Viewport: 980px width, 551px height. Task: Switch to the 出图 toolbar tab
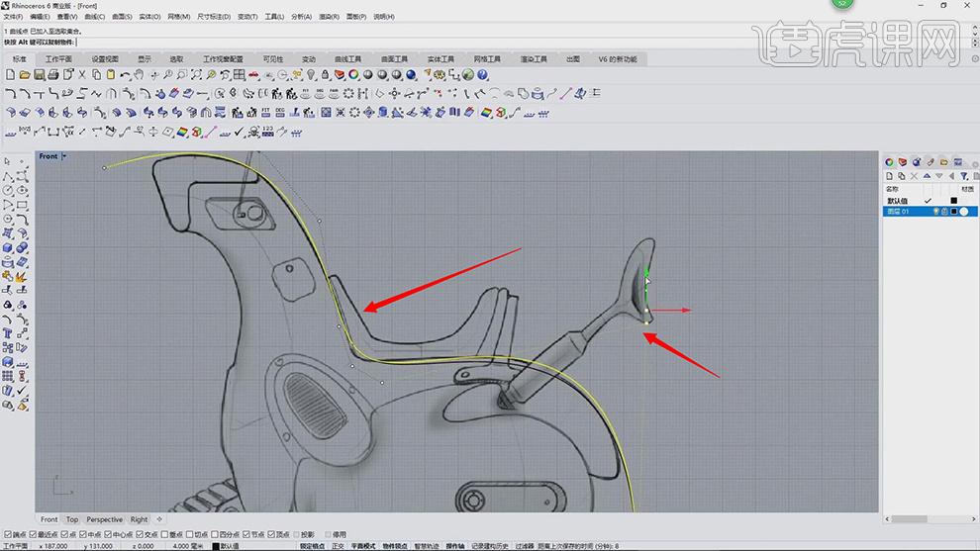click(573, 59)
